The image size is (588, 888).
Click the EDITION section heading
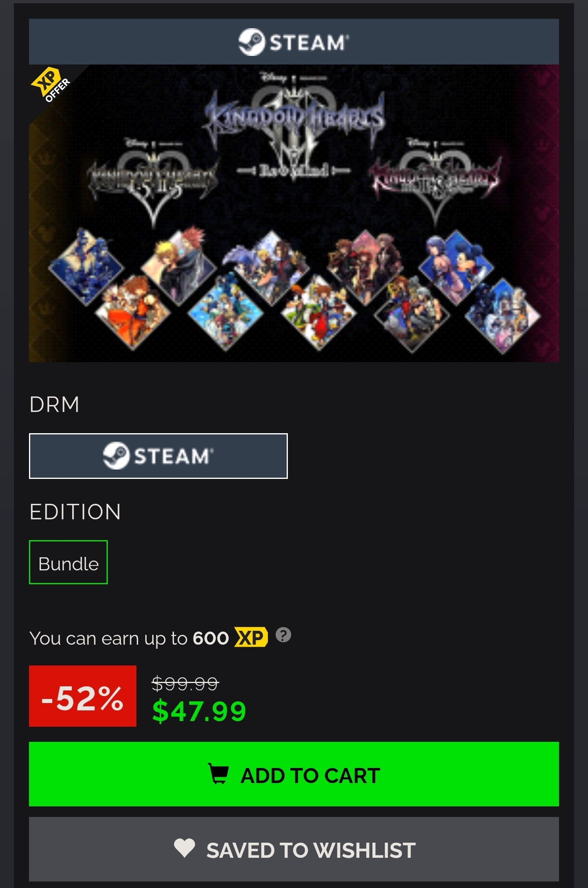tap(75, 512)
